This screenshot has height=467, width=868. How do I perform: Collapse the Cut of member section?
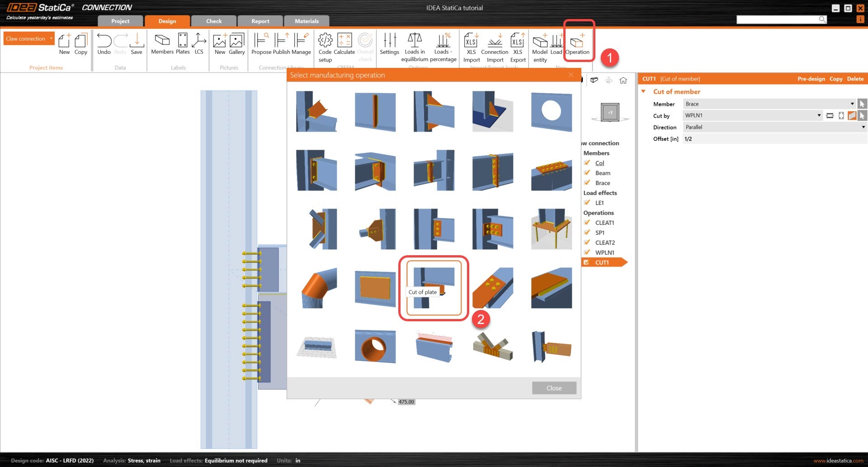coord(643,91)
